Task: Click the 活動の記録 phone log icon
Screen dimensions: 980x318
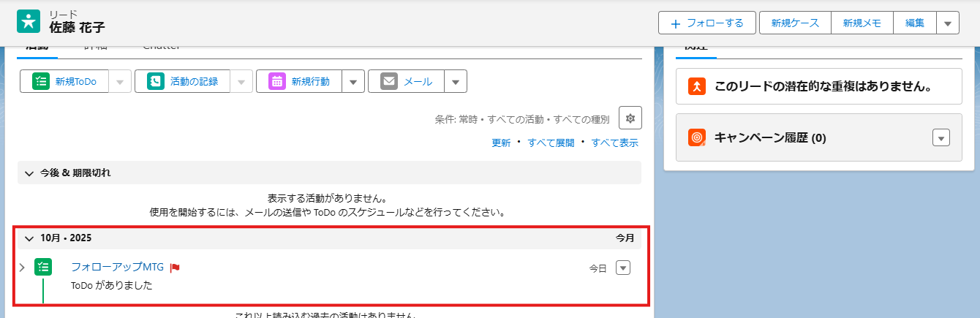Action: click(156, 81)
